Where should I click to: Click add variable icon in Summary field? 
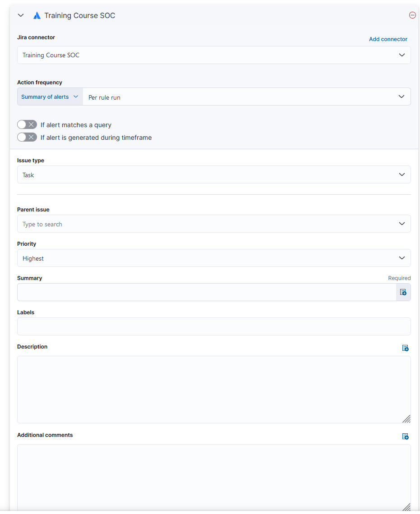pos(403,292)
